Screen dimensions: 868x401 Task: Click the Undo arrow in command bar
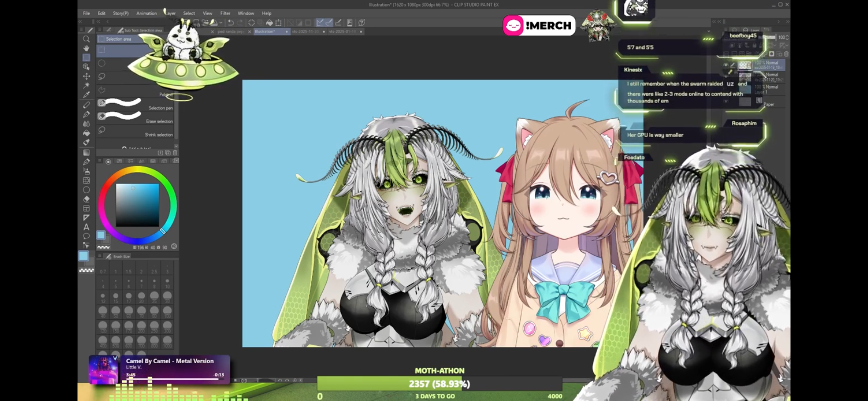[x=231, y=23]
